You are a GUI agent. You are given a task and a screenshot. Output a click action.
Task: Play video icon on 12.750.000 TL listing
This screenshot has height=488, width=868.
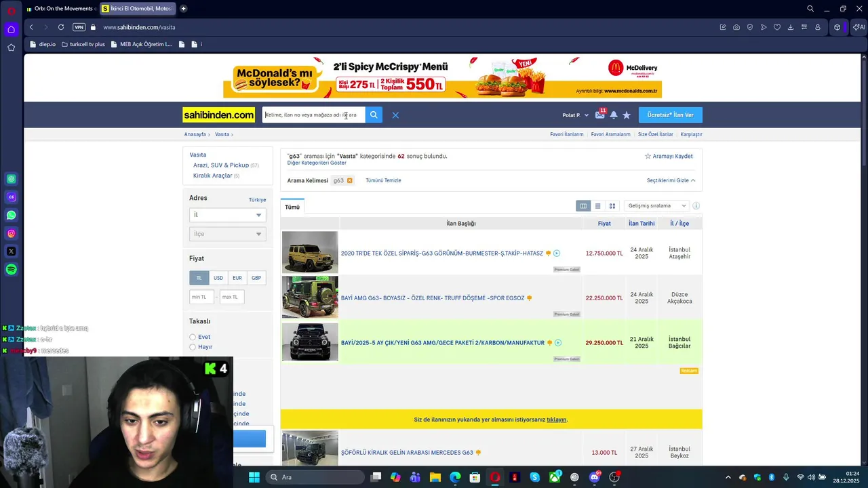click(557, 253)
